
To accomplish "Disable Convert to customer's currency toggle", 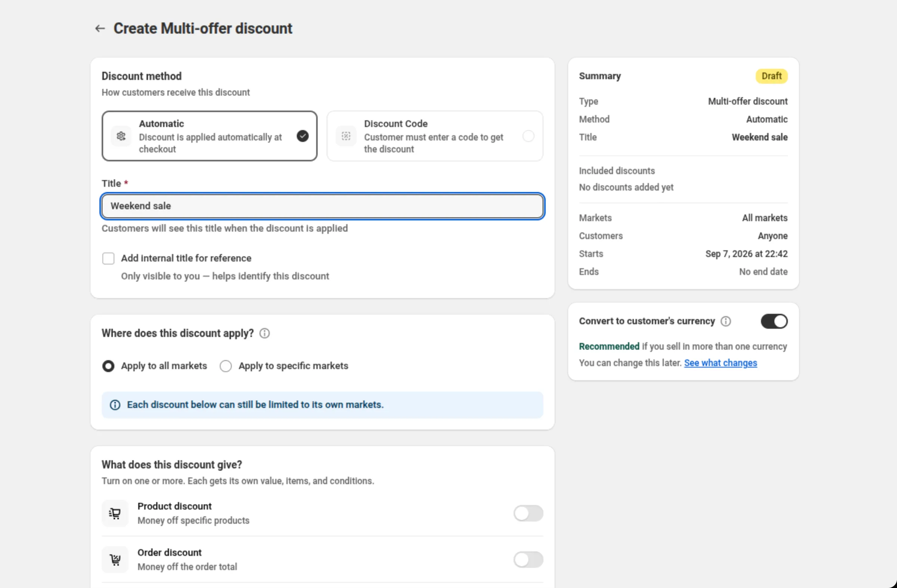I will click(x=774, y=321).
